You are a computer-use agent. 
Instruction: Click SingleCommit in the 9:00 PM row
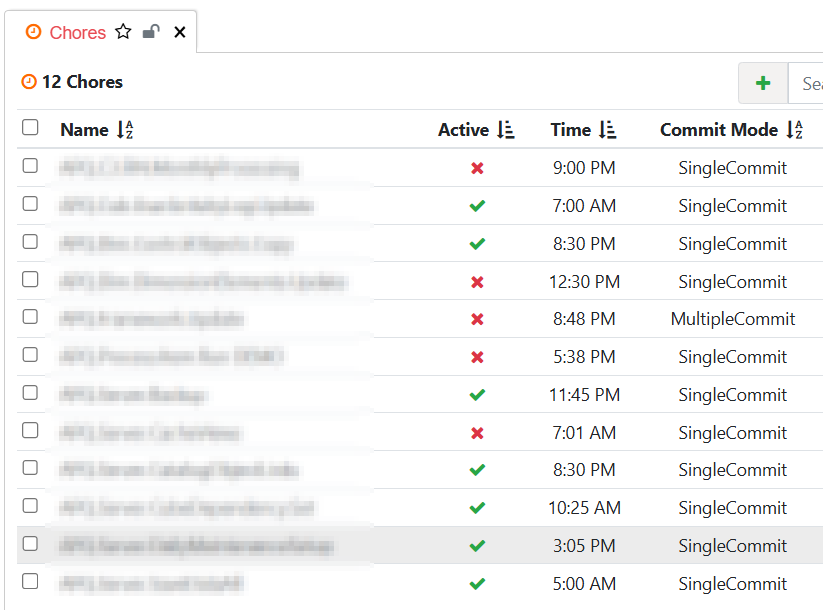[x=733, y=168]
